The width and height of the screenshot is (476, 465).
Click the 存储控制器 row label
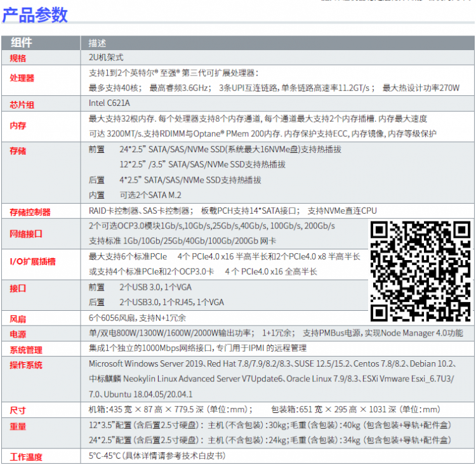tap(30, 212)
